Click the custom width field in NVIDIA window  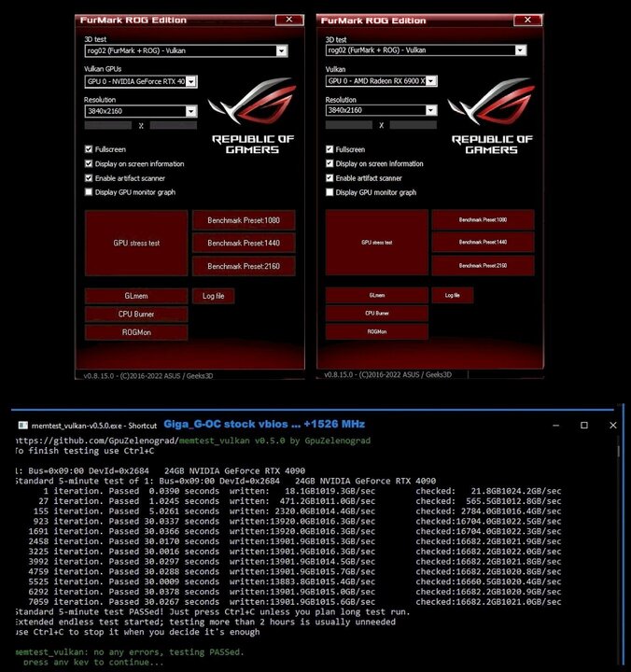(108, 125)
